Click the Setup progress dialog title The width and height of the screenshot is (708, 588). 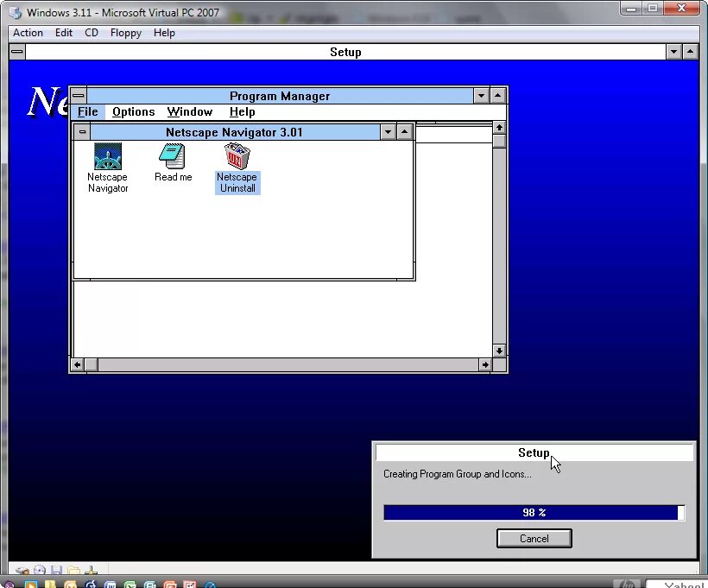point(534,452)
